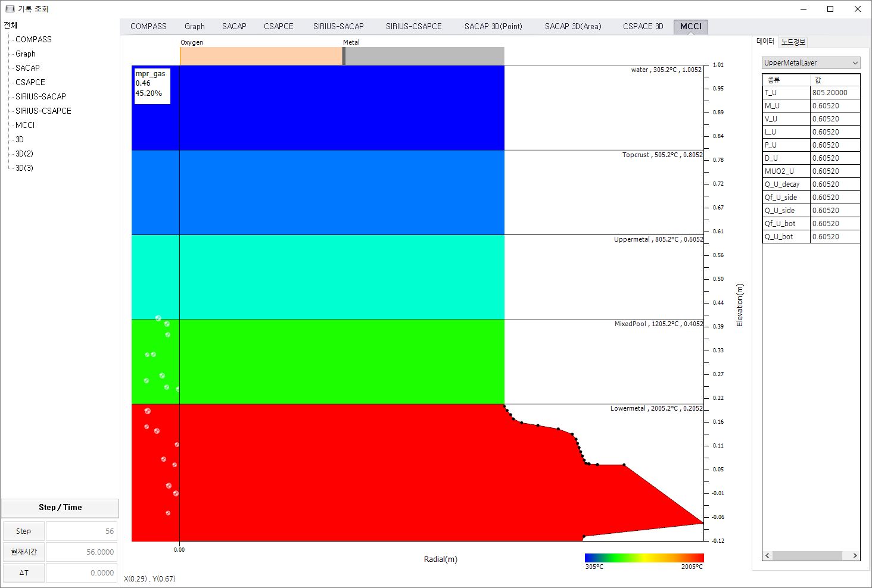Select MCCI in the left tree
This screenshot has height=588, width=872.
tap(25, 125)
